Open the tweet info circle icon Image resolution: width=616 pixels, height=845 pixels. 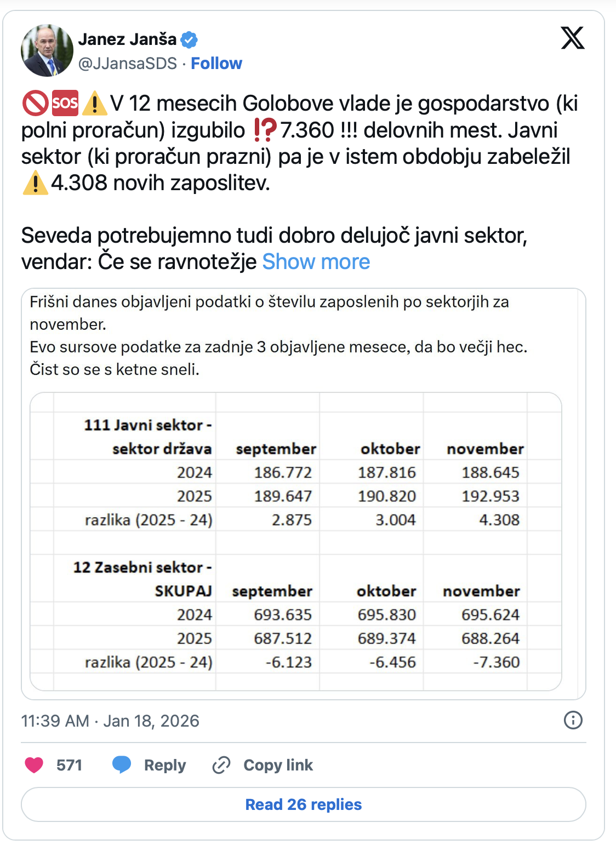(x=573, y=720)
